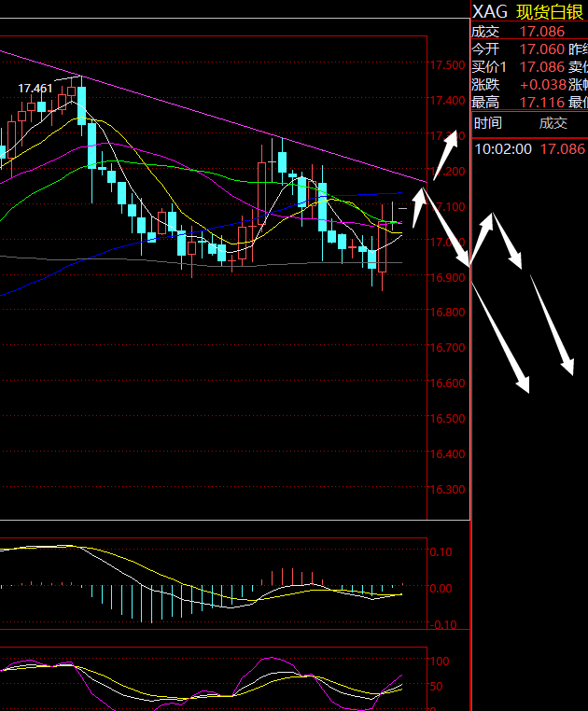Click the 0.00 label on the MACD axis

(x=441, y=589)
